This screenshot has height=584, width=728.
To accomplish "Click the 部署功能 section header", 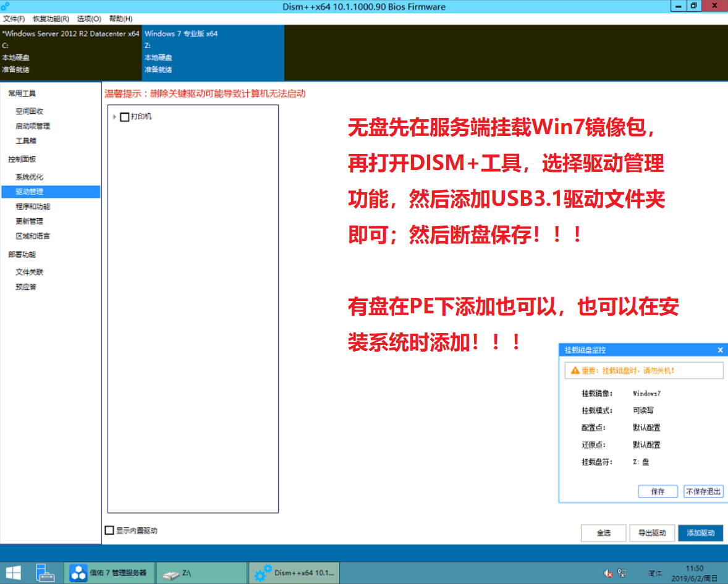I will (x=22, y=255).
